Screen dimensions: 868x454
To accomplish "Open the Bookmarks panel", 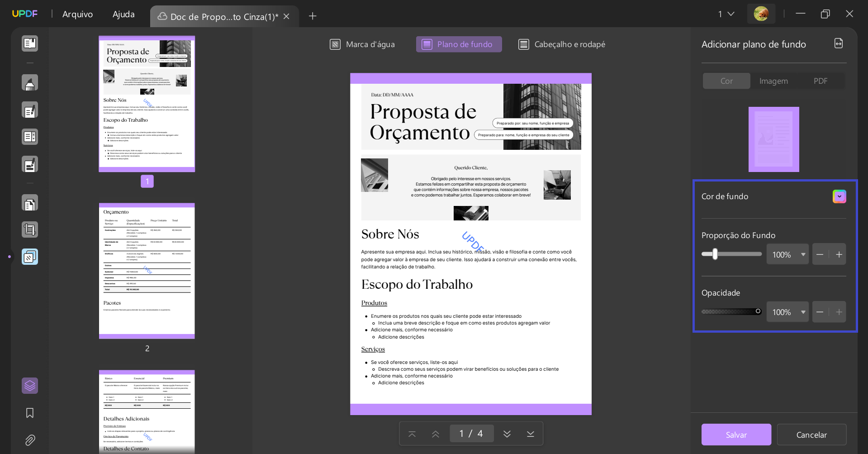I will coord(29,413).
